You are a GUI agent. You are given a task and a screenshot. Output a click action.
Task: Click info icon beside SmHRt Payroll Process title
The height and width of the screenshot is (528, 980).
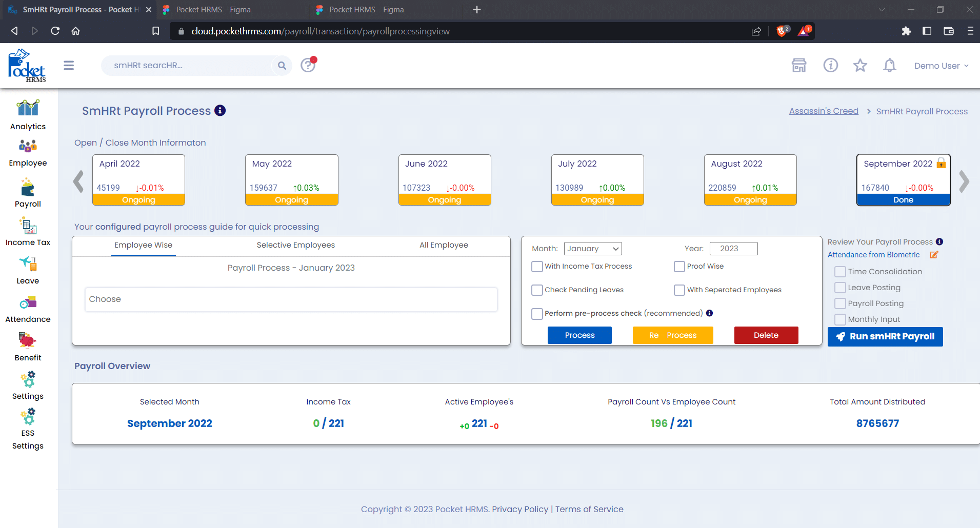point(220,111)
